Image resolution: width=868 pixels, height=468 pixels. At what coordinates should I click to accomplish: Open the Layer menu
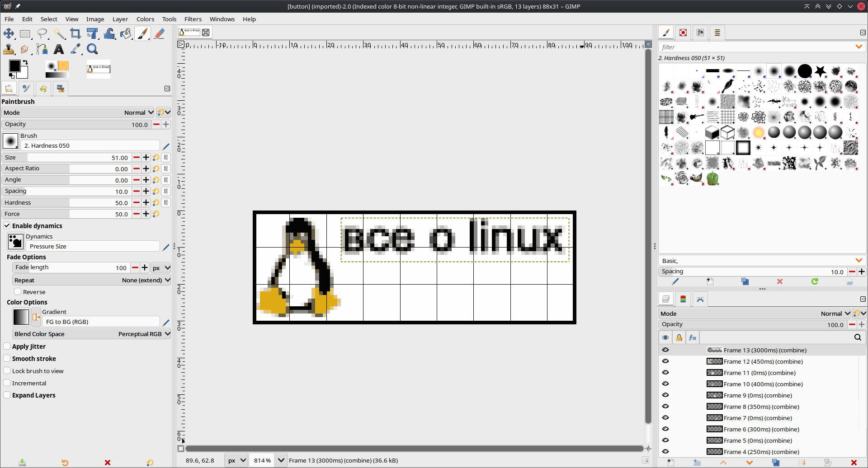coord(120,19)
